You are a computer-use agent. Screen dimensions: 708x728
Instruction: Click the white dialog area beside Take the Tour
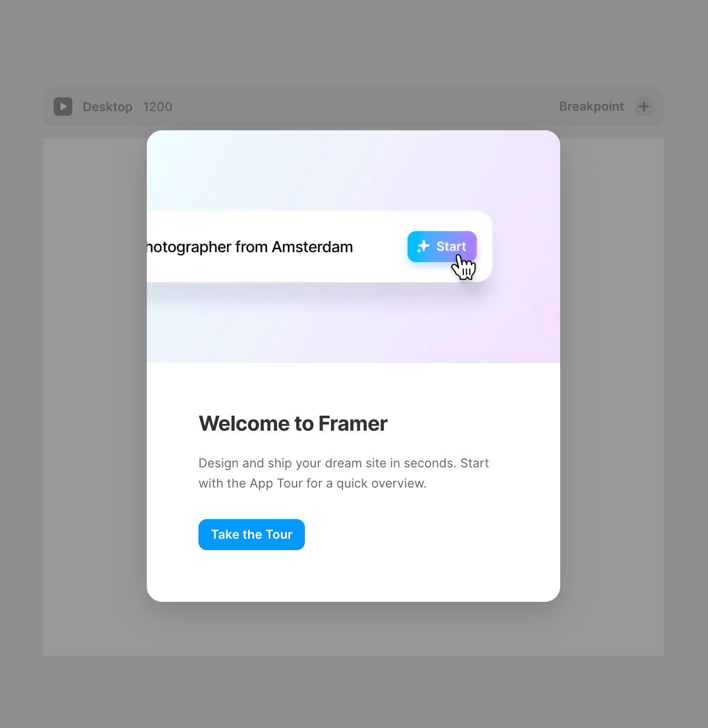[x=429, y=535]
